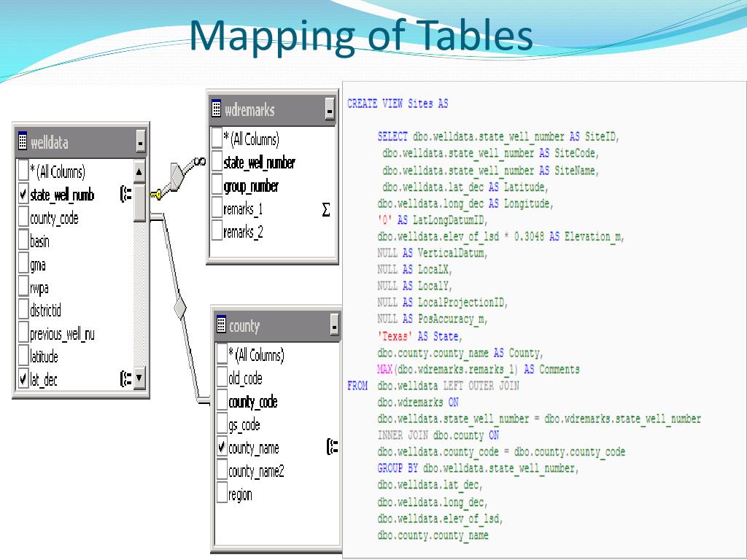The image size is (747, 560).
Task: Click the yellow key icon on join line
Action: point(156,194)
